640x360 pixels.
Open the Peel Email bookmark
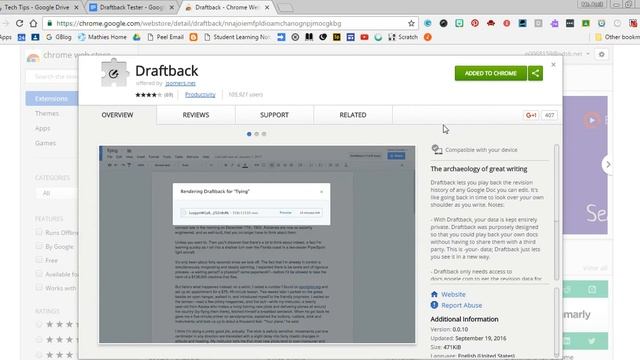165,37
